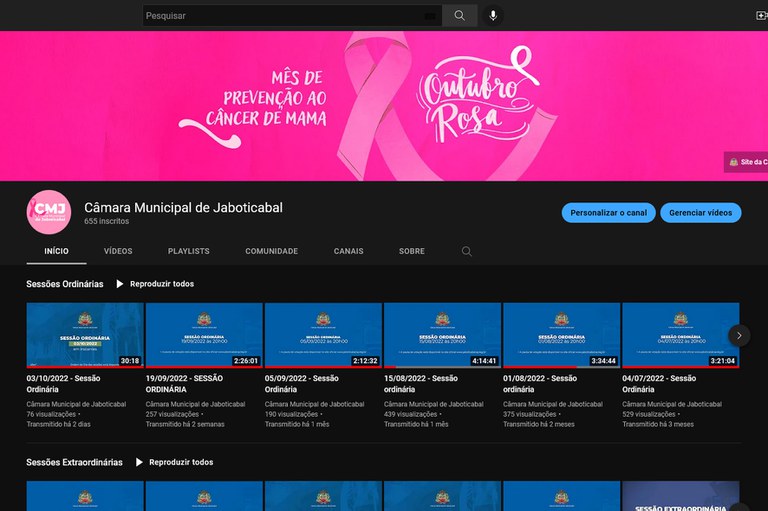Open thumbnail of 19/09/2022 session video

point(204,335)
